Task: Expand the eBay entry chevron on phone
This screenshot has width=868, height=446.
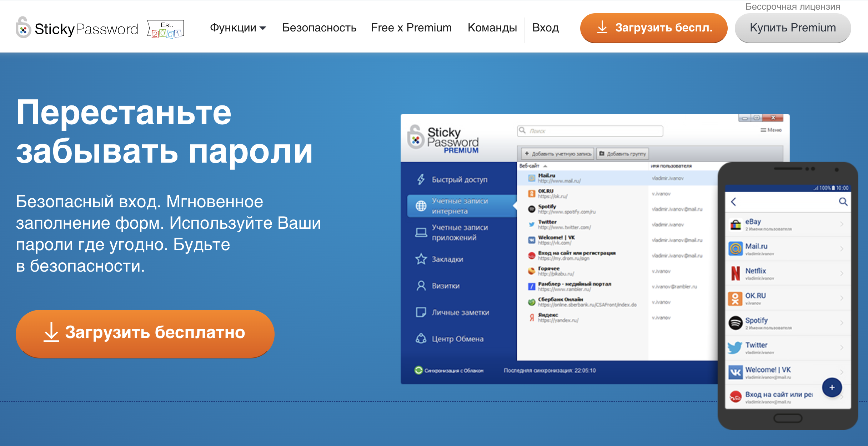Action: (842, 224)
